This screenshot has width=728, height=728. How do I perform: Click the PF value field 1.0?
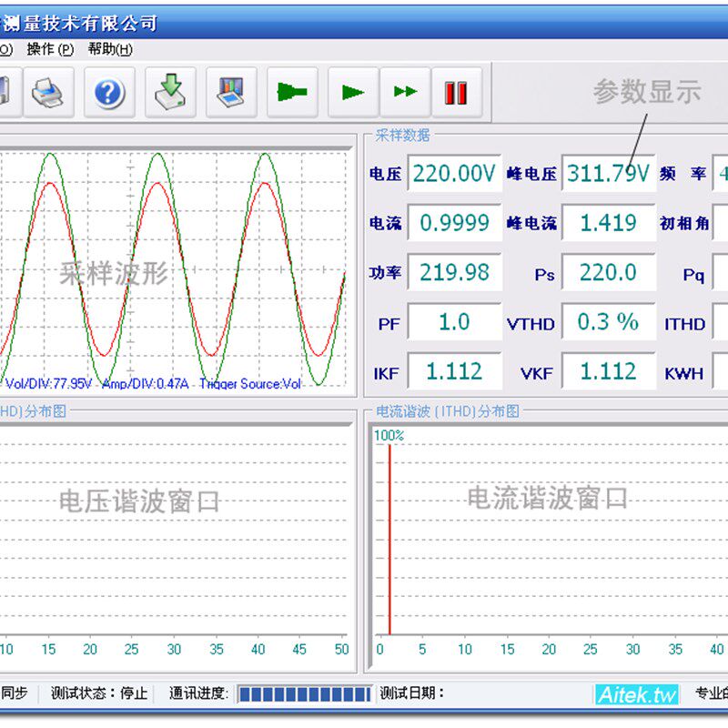[454, 322]
